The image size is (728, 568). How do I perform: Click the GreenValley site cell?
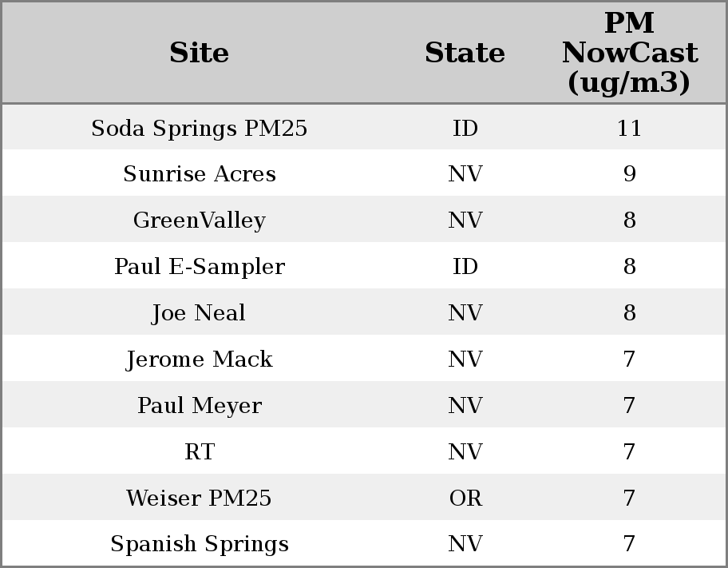click(x=200, y=220)
